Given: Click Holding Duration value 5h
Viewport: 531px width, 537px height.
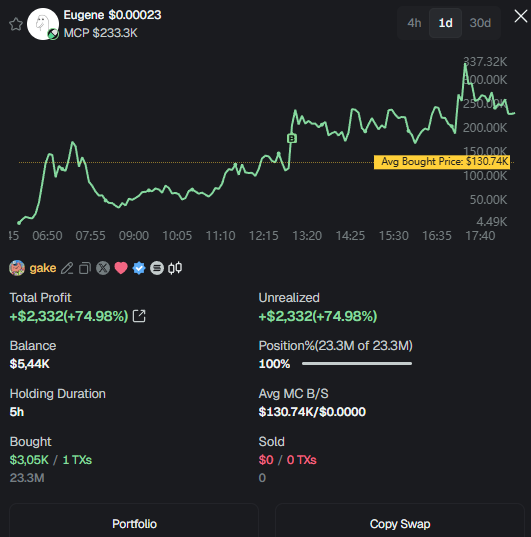Looking at the screenshot, I should click(17, 412).
